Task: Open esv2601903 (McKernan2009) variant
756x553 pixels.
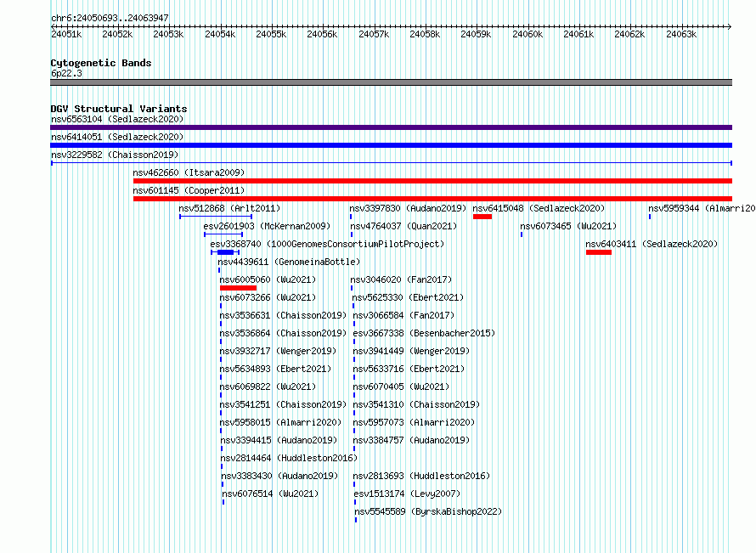Action: pyautogui.click(x=267, y=226)
